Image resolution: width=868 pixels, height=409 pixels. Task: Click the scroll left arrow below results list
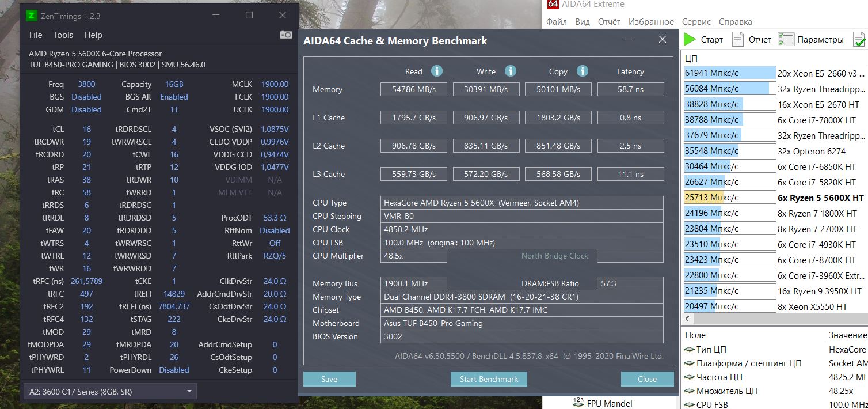pyautogui.click(x=688, y=320)
